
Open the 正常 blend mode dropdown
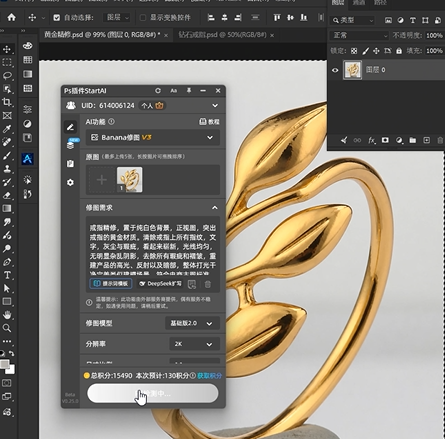[359, 35]
